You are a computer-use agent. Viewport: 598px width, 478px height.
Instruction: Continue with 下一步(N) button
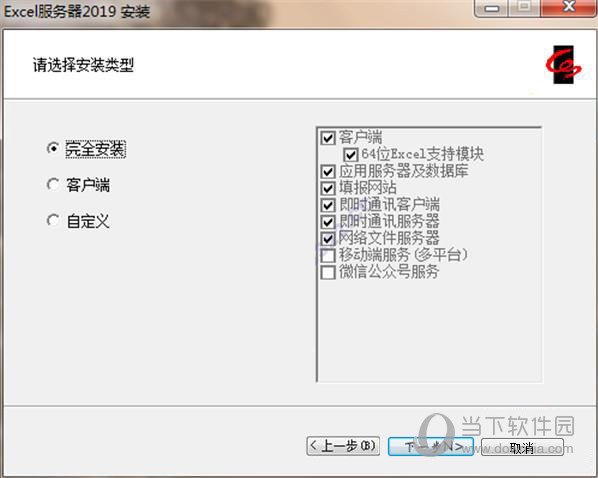click(x=431, y=446)
